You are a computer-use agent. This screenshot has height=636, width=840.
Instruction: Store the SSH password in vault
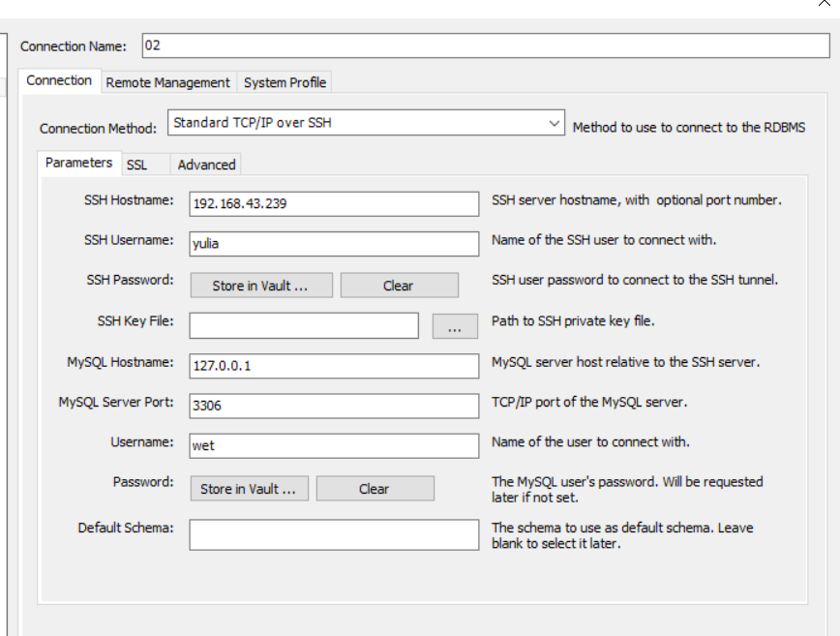pyautogui.click(x=261, y=286)
